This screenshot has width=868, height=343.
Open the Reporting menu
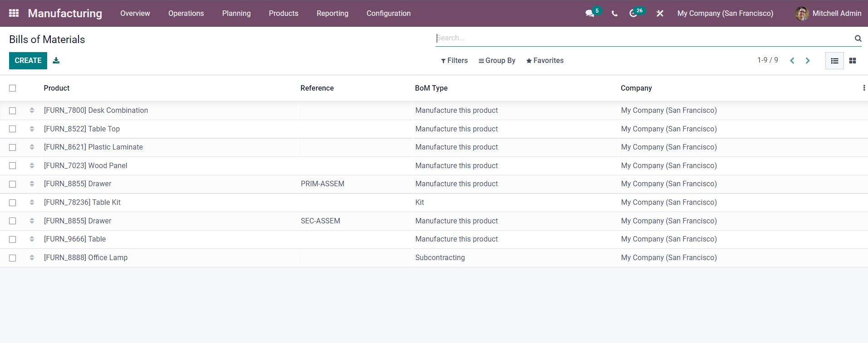pyautogui.click(x=332, y=14)
